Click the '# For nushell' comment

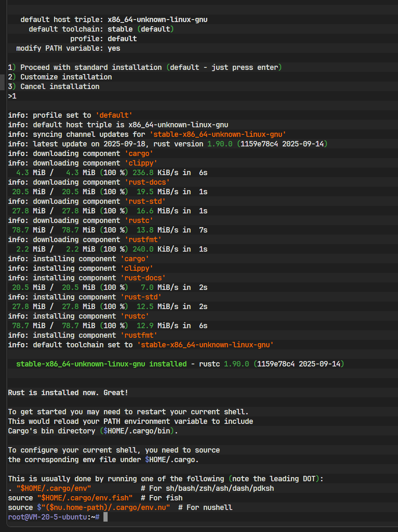(205, 507)
